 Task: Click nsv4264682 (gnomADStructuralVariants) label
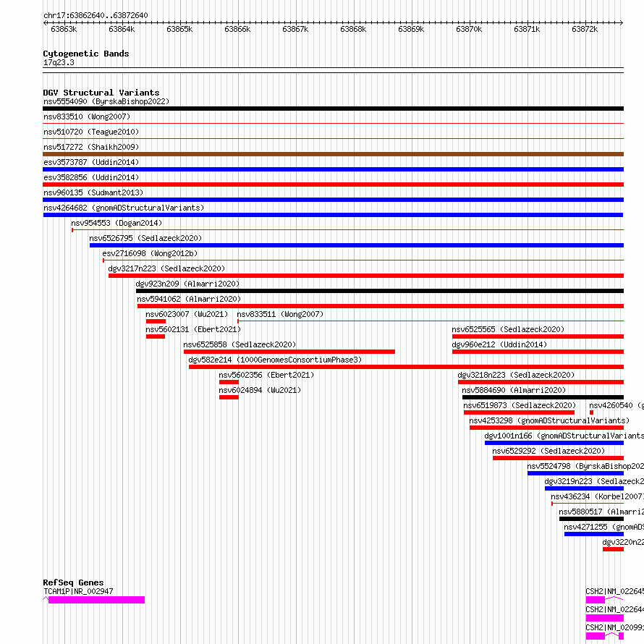click(124, 208)
